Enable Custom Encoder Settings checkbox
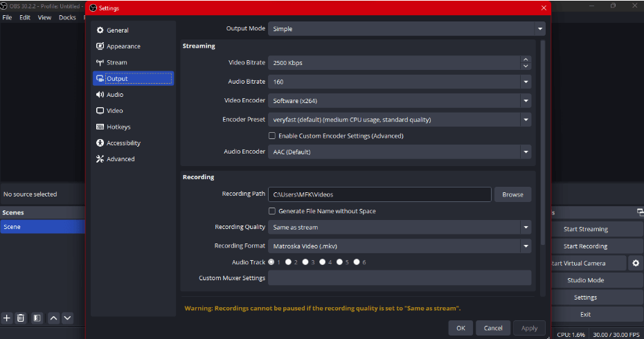The image size is (644, 339). (x=272, y=136)
